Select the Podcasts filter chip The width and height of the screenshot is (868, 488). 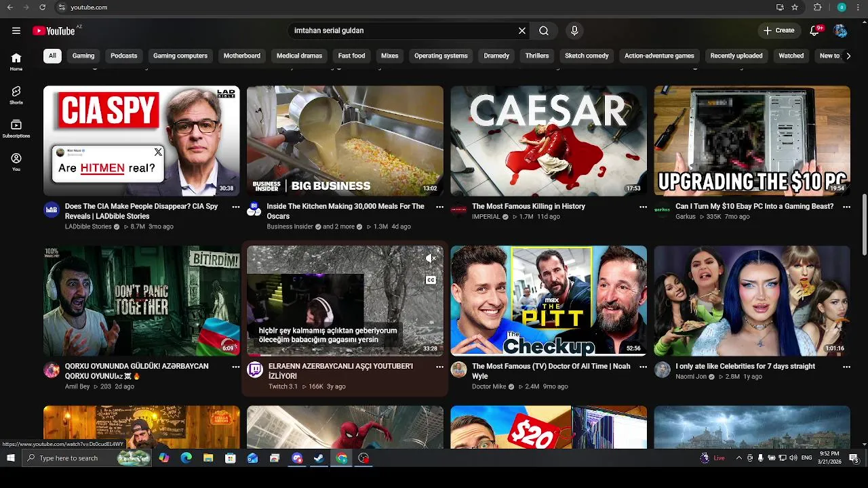[x=124, y=56]
